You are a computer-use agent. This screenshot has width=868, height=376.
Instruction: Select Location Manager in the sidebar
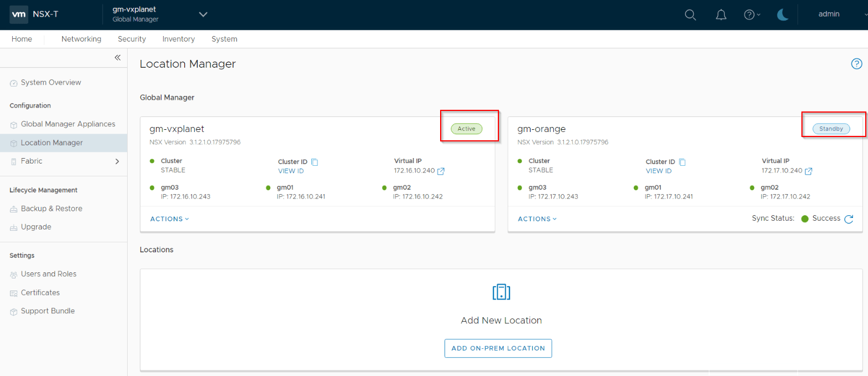[x=52, y=143]
